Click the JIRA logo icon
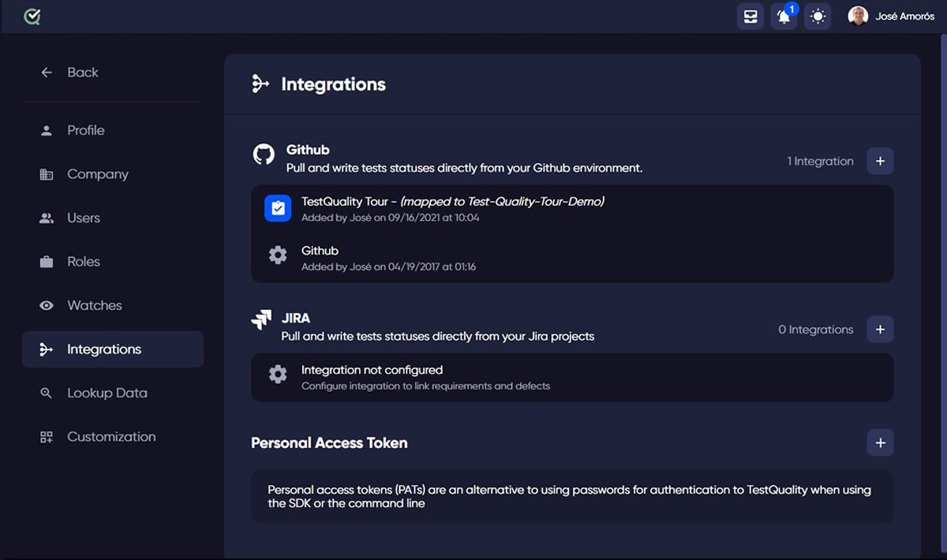947x560 pixels. tap(261, 320)
